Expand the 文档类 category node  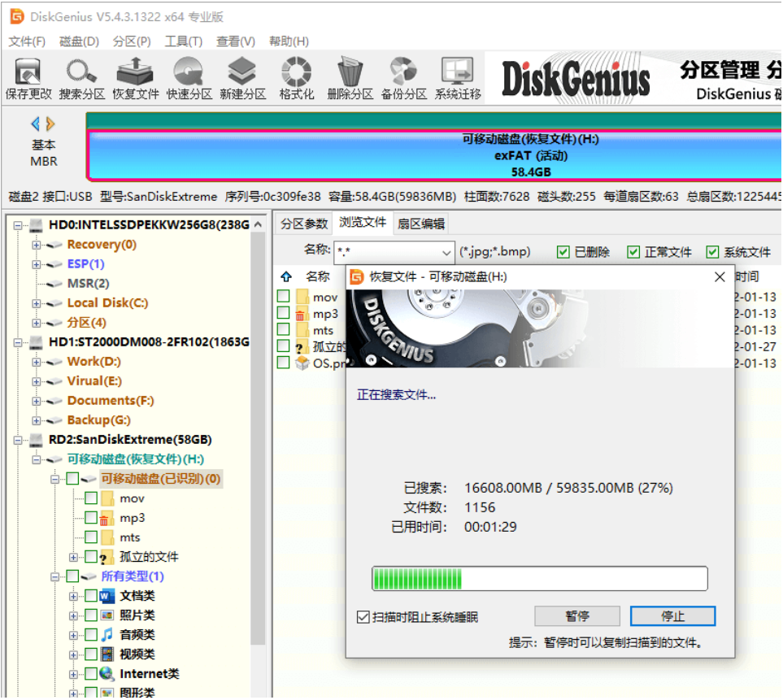(73, 596)
